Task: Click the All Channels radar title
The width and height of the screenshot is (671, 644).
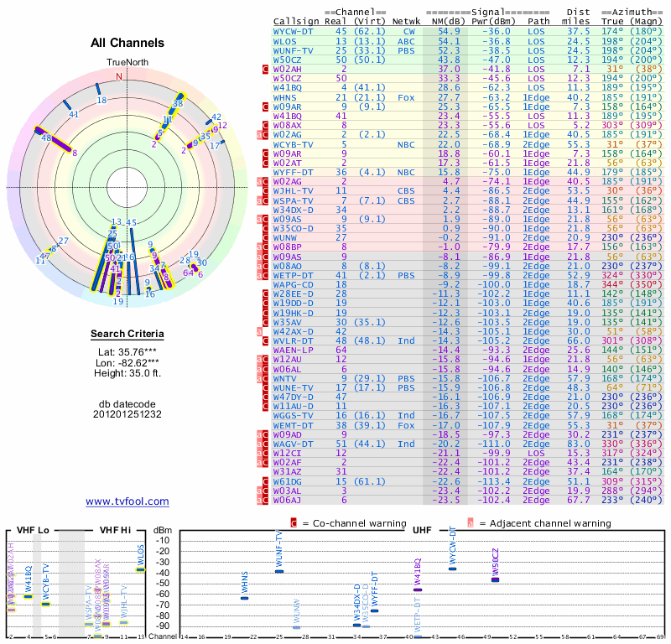Action: coord(127,43)
